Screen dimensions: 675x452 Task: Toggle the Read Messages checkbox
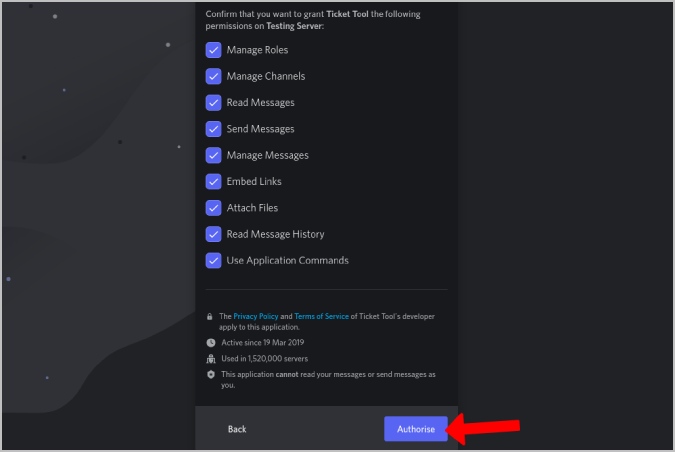point(214,102)
